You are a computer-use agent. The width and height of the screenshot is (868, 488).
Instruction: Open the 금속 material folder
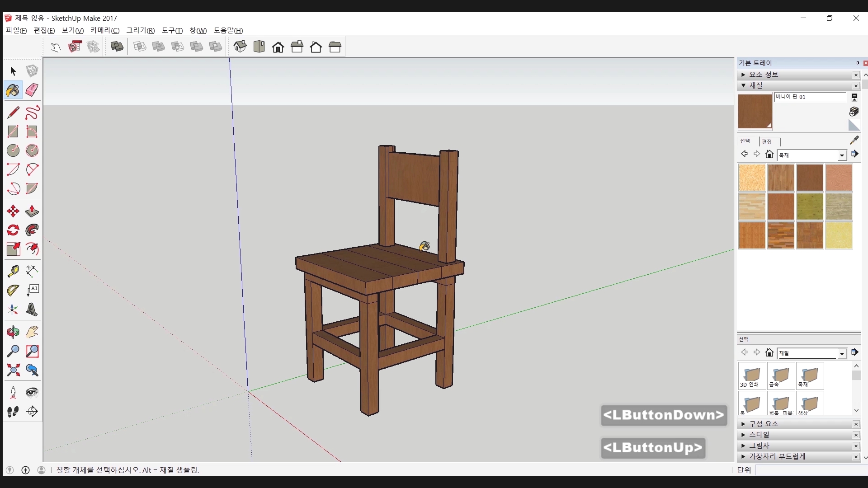pos(781,376)
